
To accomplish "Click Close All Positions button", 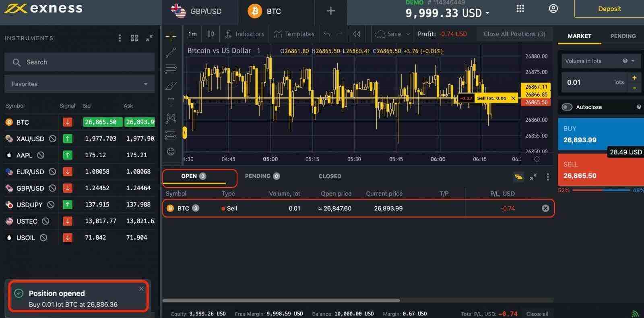I will point(514,34).
